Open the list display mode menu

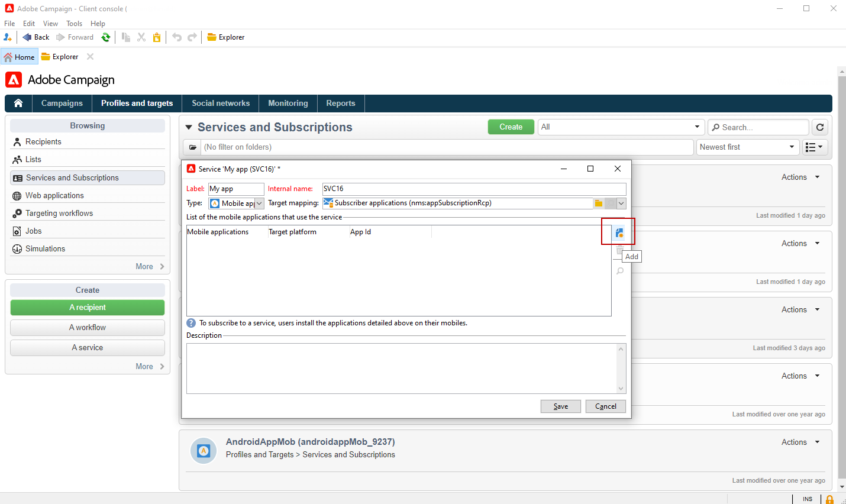(x=815, y=147)
